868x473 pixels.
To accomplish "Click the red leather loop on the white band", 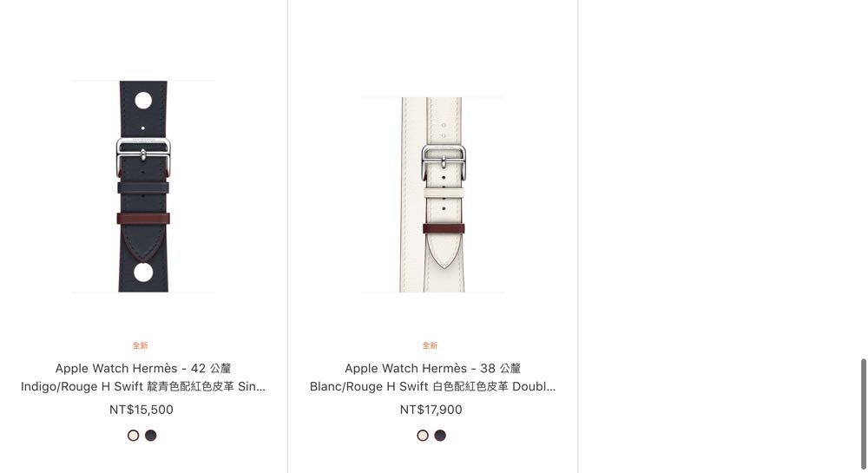I will point(444,228).
